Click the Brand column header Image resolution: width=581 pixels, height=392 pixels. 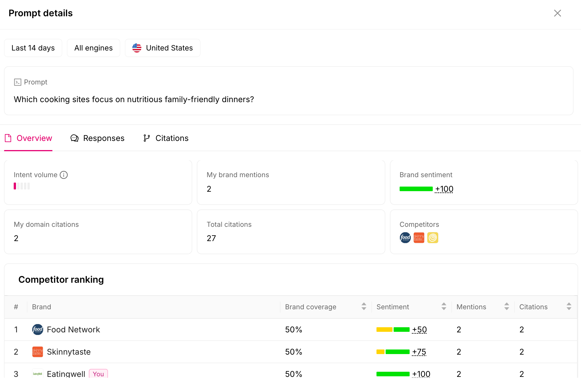(x=41, y=307)
